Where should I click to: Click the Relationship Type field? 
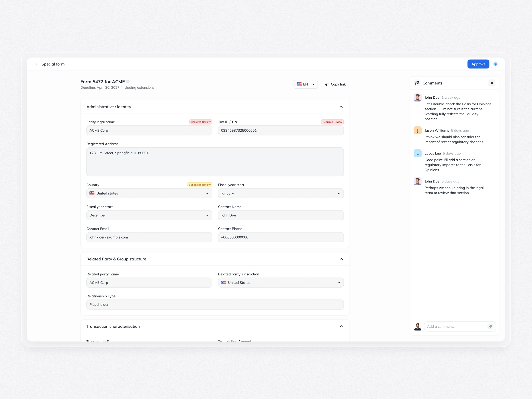pyautogui.click(x=215, y=305)
